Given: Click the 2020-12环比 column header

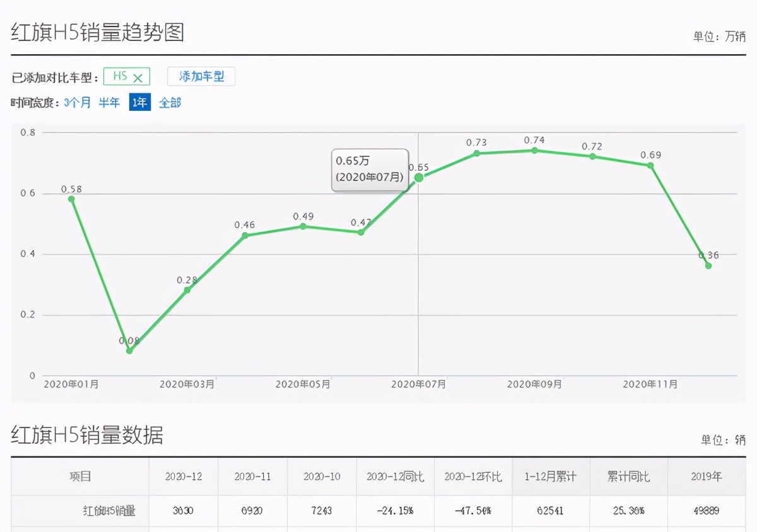Looking at the screenshot, I should pyautogui.click(x=473, y=477).
